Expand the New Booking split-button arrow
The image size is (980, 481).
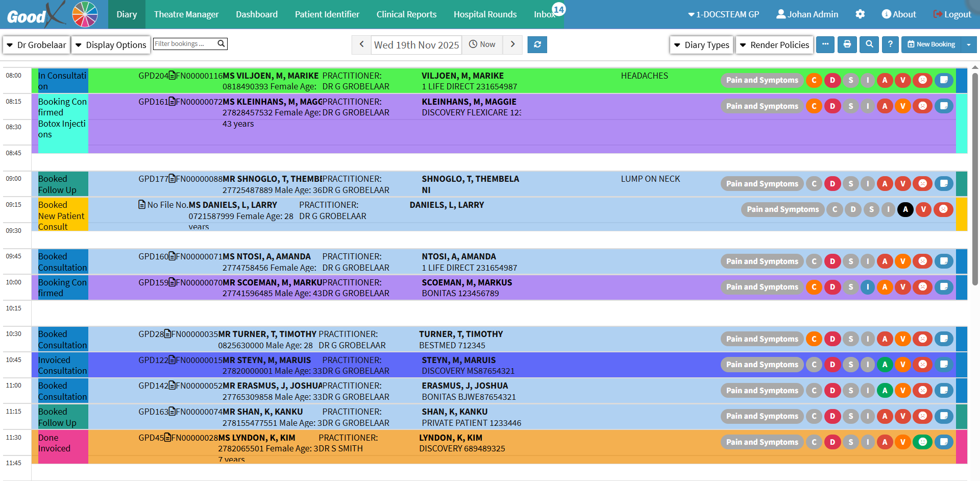coord(968,44)
